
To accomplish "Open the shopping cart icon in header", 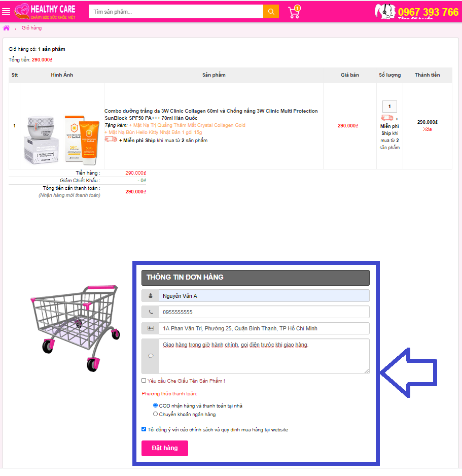I will 294,12.
